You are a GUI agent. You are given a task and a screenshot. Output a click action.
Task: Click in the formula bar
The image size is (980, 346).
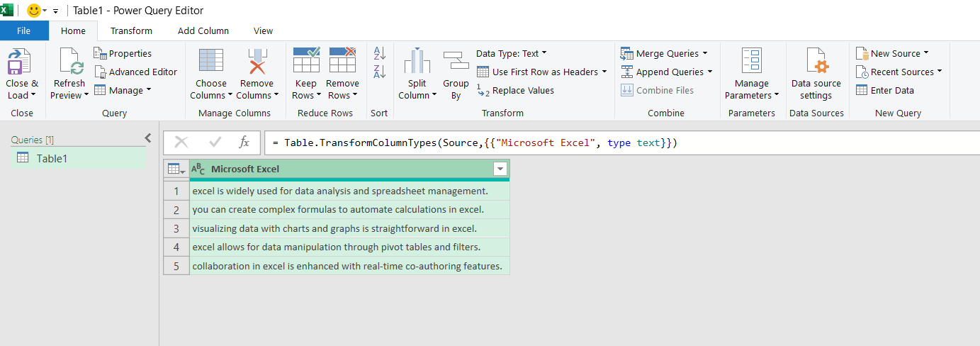621,143
